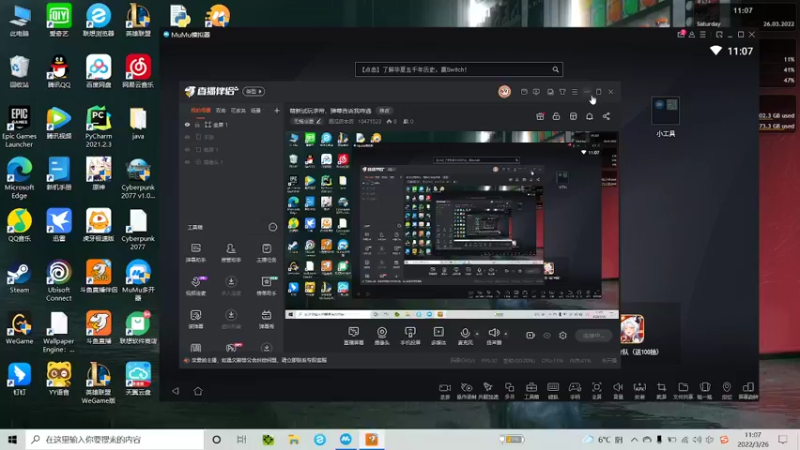Click the start streaming button

(593, 335)
